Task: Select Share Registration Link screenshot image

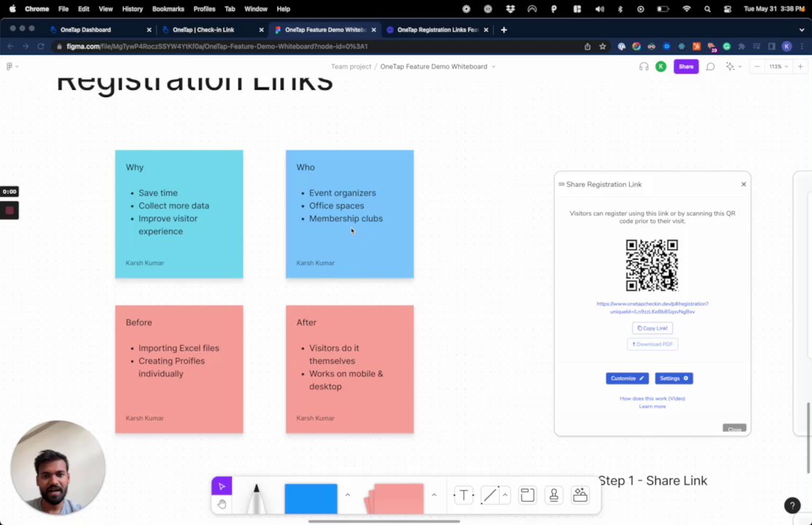Action: tap(652, 304)
